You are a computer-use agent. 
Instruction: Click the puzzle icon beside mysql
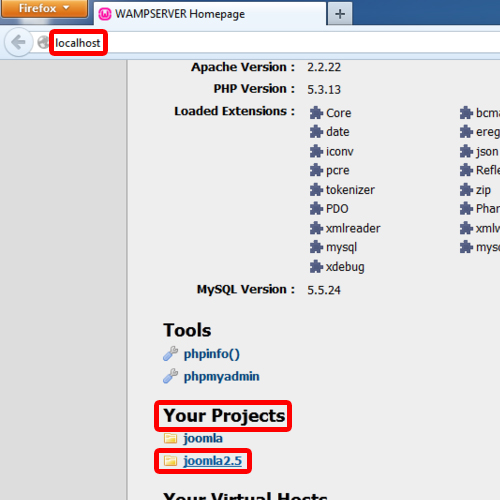(x=316, y=247)
